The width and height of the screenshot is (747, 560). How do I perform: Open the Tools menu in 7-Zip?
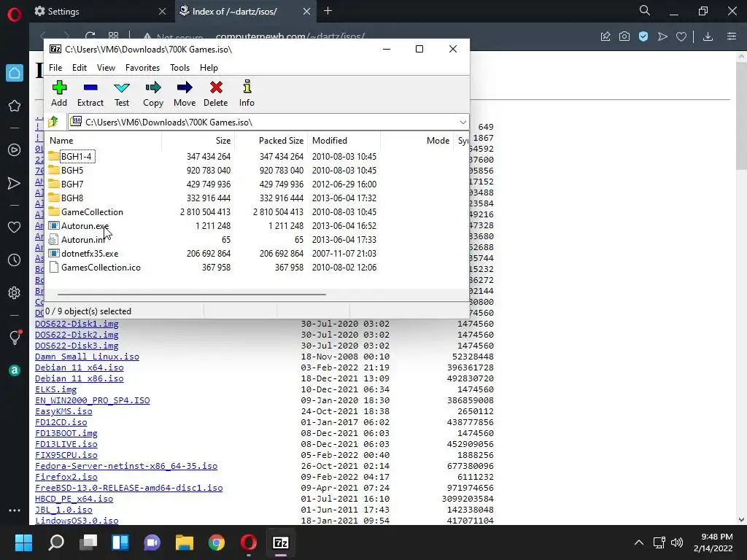pyautogui.click(x=179, y=68)
